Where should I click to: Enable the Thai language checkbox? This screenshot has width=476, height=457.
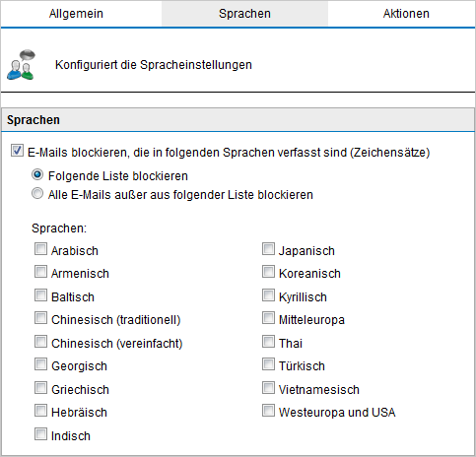pyautogui.click(x=268, y=342)
